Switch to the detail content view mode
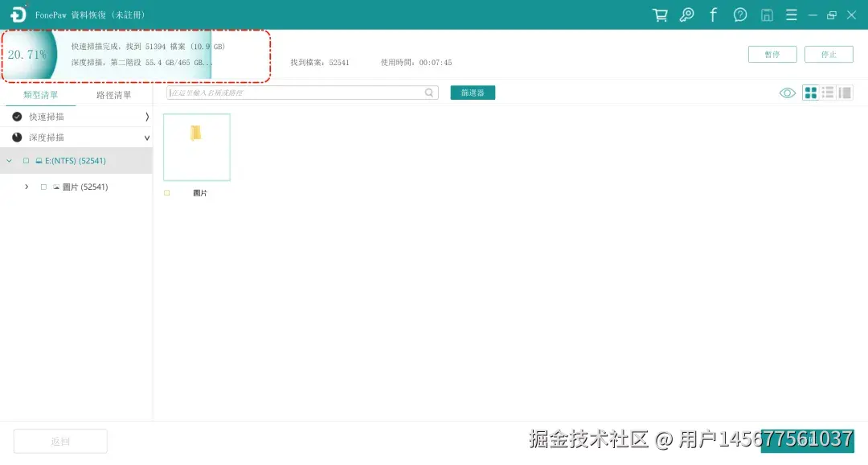This screenshot has width=868, height=465. pos(845,92)
